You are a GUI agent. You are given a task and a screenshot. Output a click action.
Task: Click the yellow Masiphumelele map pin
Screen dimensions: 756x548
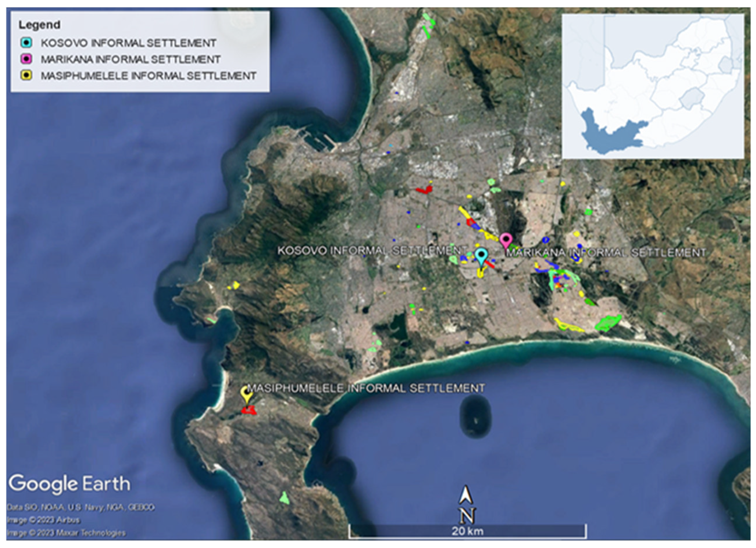coord(246,394)
